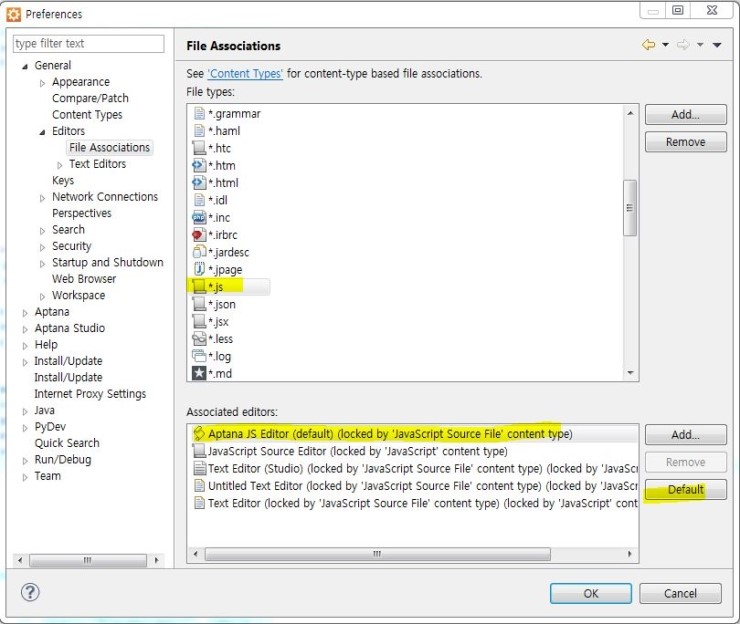This screenshot has width=740, height=624.
Task: Click the forward navigation arrow icon
Action: (x=683, y=45)
